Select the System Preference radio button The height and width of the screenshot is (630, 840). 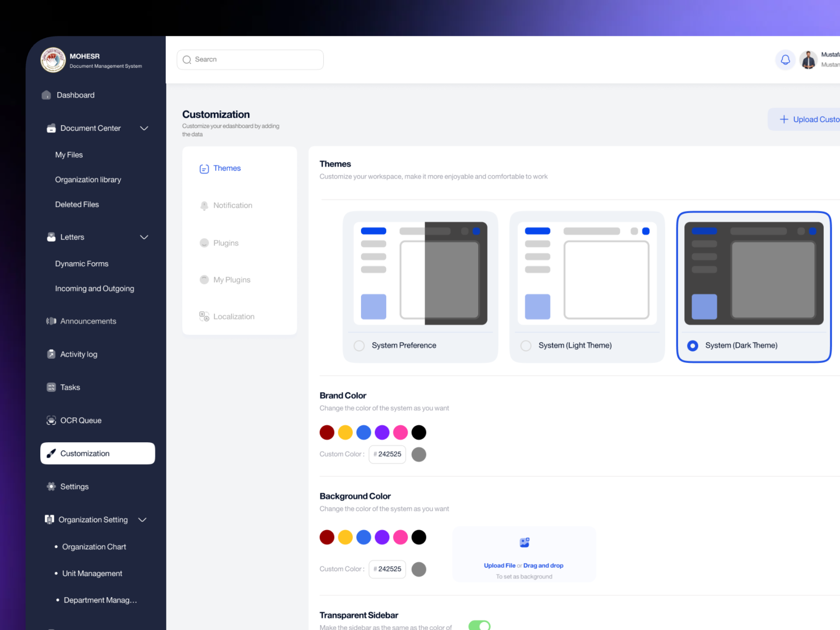pyautogui.click(x=359, y=346)
